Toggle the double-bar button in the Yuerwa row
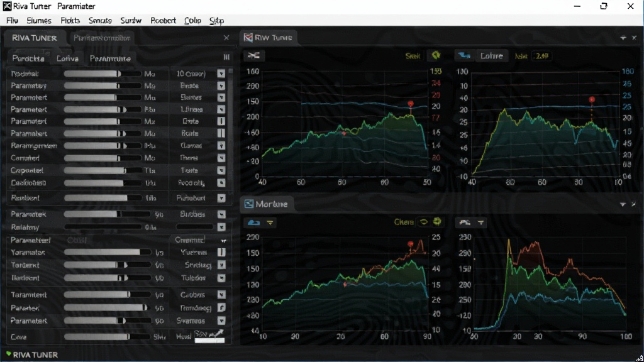Viewport: 644px width, 362px height. click(221, 252)
